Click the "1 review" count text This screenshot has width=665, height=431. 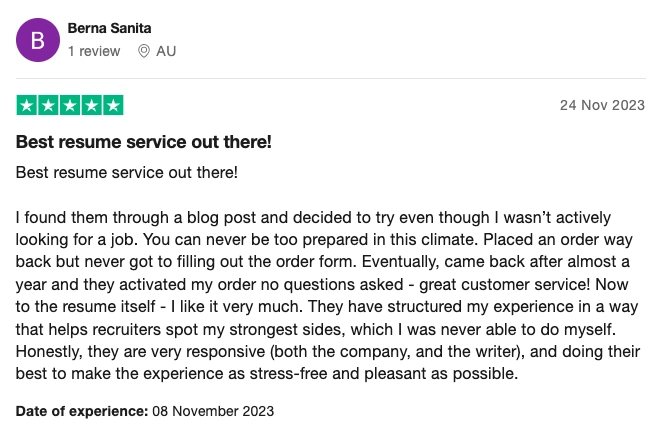94,50
